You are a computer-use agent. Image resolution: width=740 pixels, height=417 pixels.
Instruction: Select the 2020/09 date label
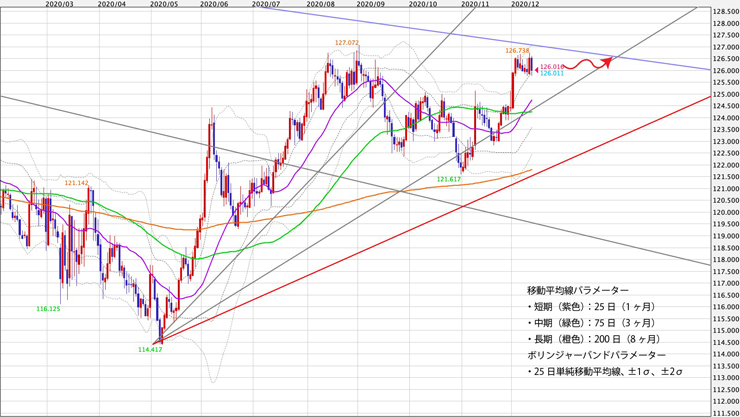370,4
